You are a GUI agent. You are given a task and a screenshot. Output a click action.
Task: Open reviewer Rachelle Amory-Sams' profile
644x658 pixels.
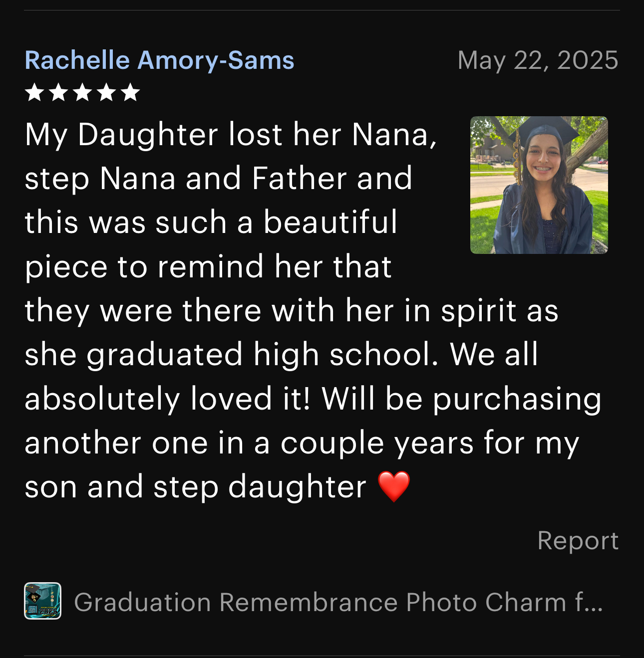click(159, 60)
